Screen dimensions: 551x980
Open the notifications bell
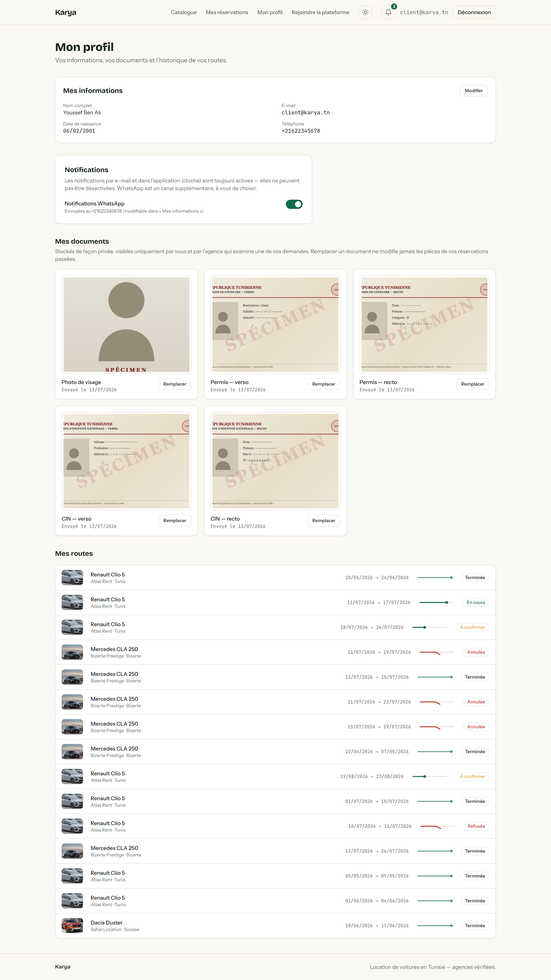click(x=388, y=12)
